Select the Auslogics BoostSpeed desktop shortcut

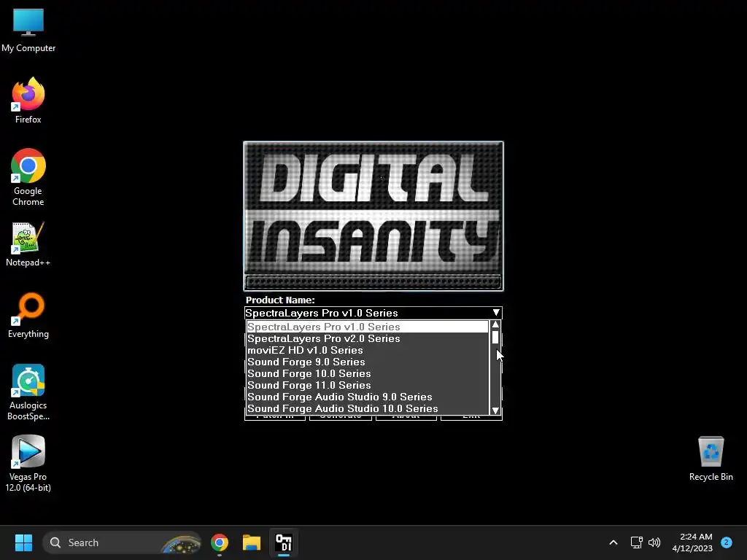(28, 392)
